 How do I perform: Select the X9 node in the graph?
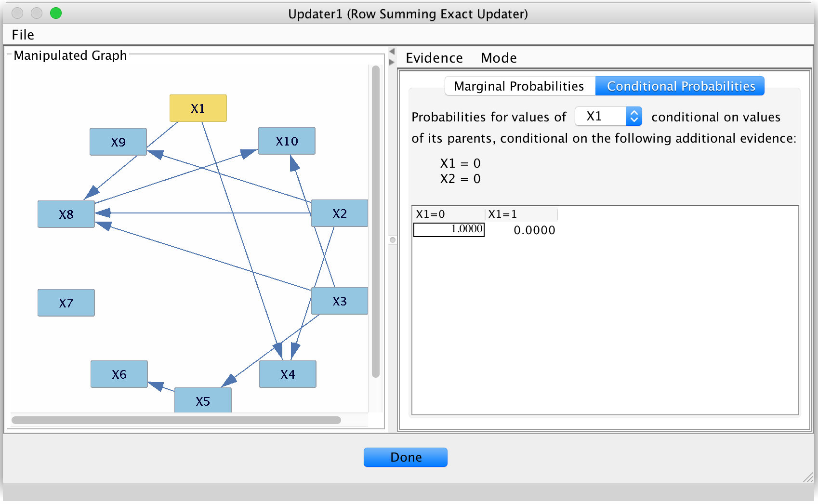tap(118, 142)
